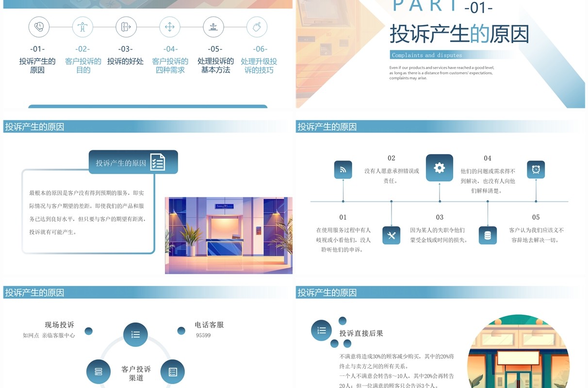Click the timeline text 他们的问题或需求得不到解决

[x=488, y=181]
